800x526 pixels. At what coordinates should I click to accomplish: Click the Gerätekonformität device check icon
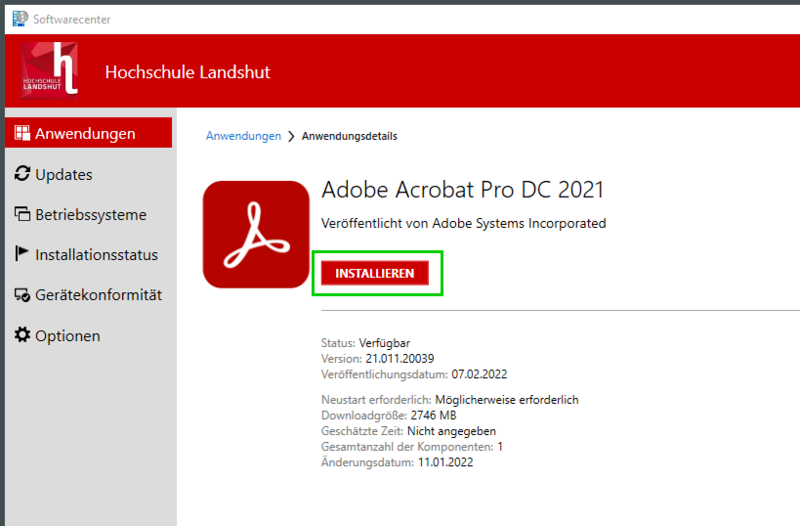tap(22, 295)
